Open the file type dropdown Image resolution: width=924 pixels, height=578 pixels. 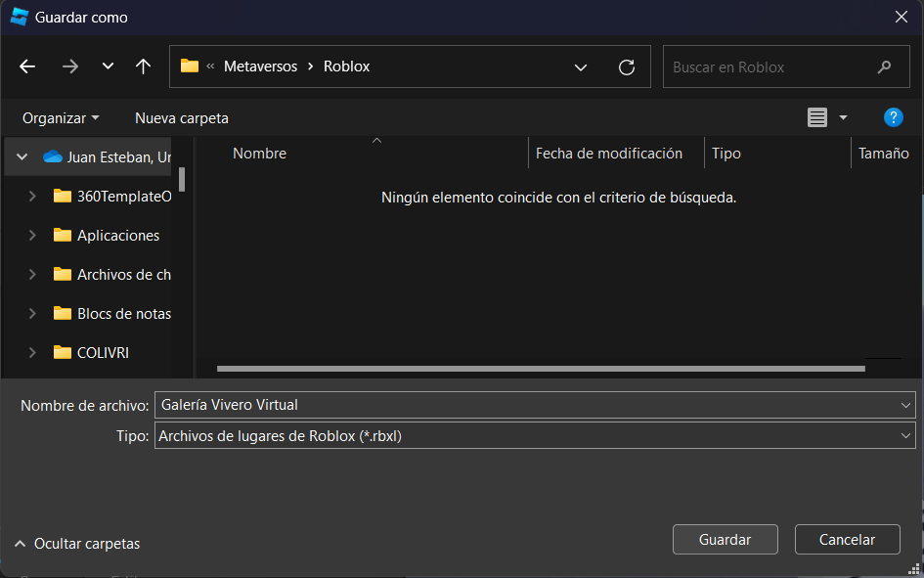[x=905, y=436]
